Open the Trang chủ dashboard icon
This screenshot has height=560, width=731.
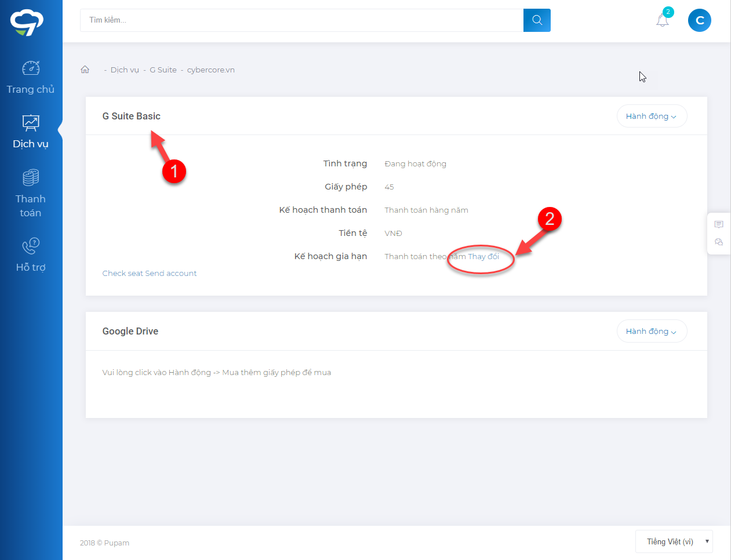point(31,68)
